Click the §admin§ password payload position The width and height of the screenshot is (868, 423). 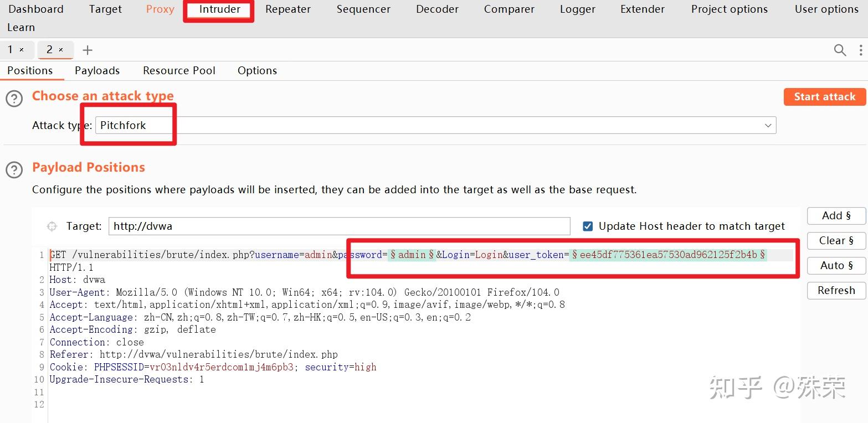(412, 255)
